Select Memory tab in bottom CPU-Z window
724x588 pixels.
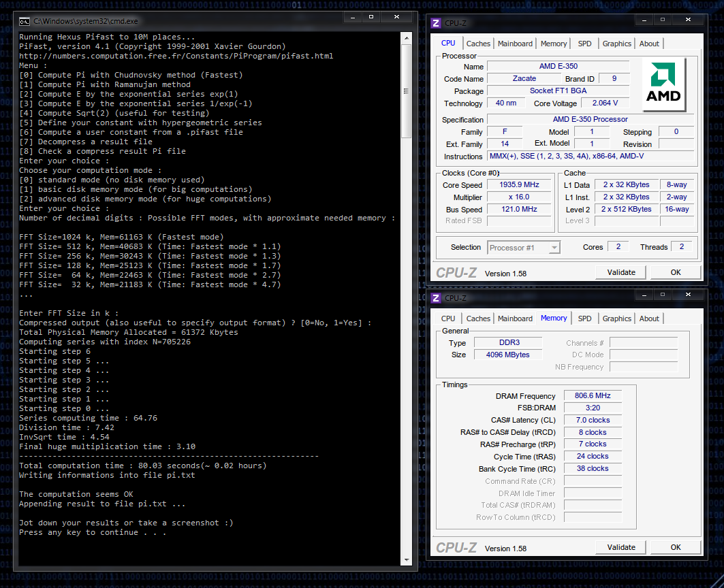(554, 318)
